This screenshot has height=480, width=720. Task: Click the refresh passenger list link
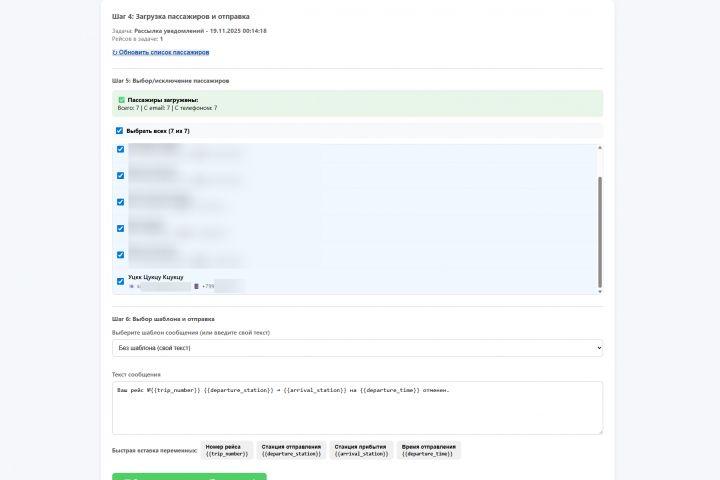click(161, 52)
